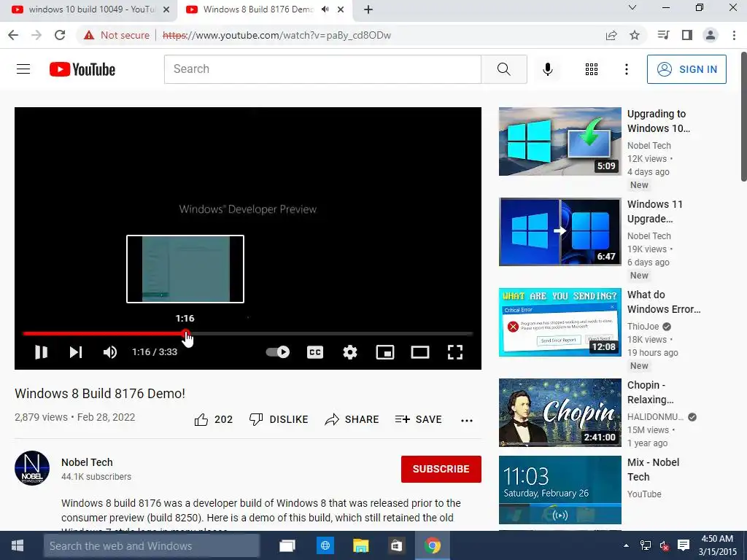Toggle the browser side panel
Image resolution: width=747 pixels, height=560 pixels.
pos(687,35)
